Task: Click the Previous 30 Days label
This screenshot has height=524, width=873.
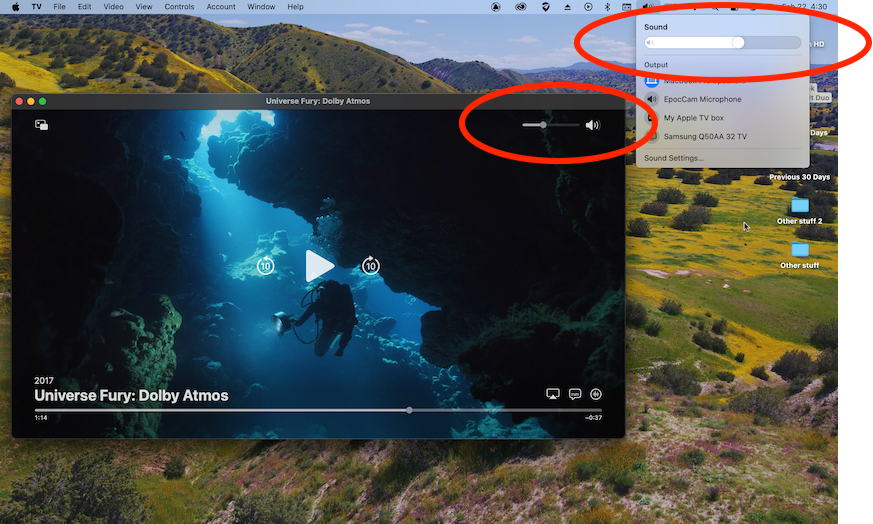Action: [800, 177]
